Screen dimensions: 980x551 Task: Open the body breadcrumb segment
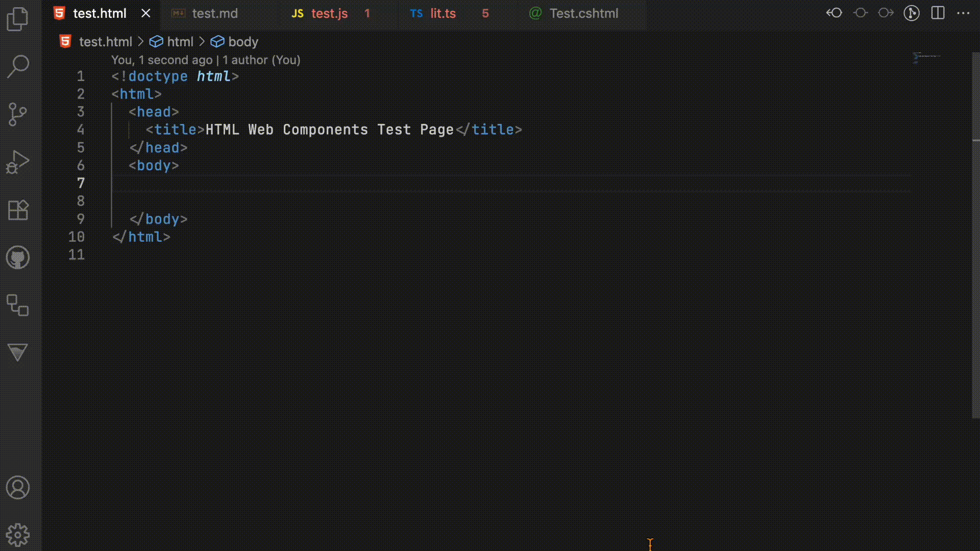coord(243,42)
